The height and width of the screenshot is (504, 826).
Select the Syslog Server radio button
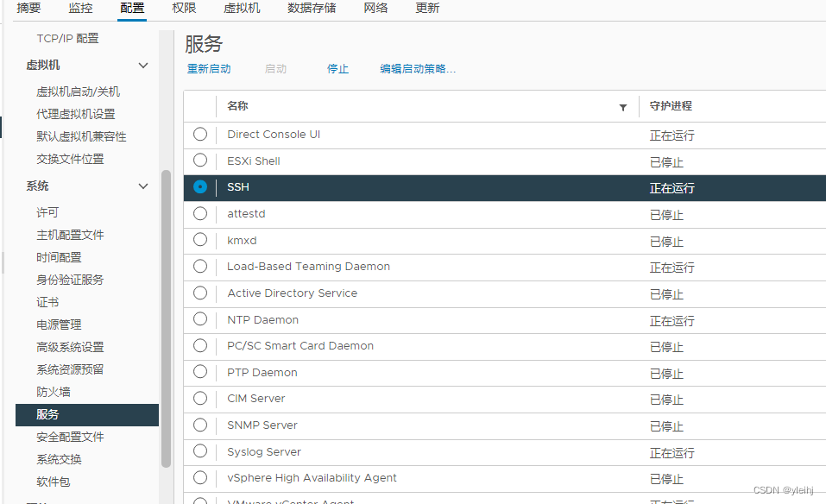click(200, 451)
